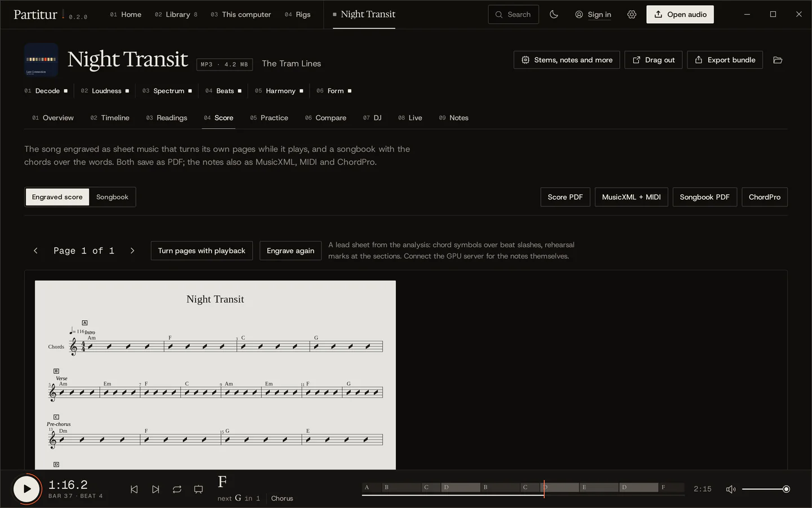Open the Home nav item
This screenshot has height=508, width=812.
pyautogui.click(x=126, y=15)
